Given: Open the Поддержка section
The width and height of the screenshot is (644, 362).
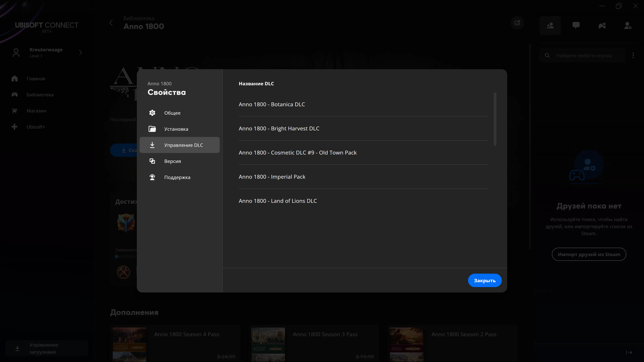Looking at the screenshot, I should tap(177, 177).
